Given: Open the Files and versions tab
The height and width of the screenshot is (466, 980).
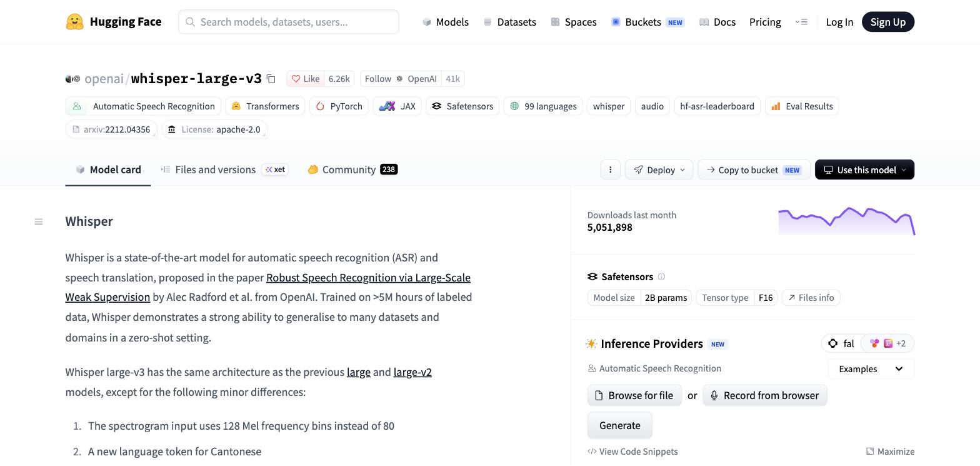Looking at the screenshot, I should click(224, 170).
